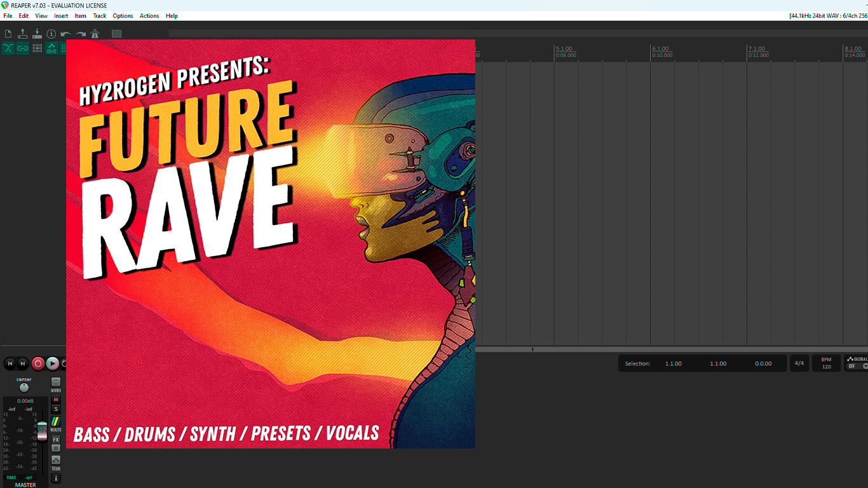
Task: Click the open project (upload arrow) icon
Action: tap(23, 34)
